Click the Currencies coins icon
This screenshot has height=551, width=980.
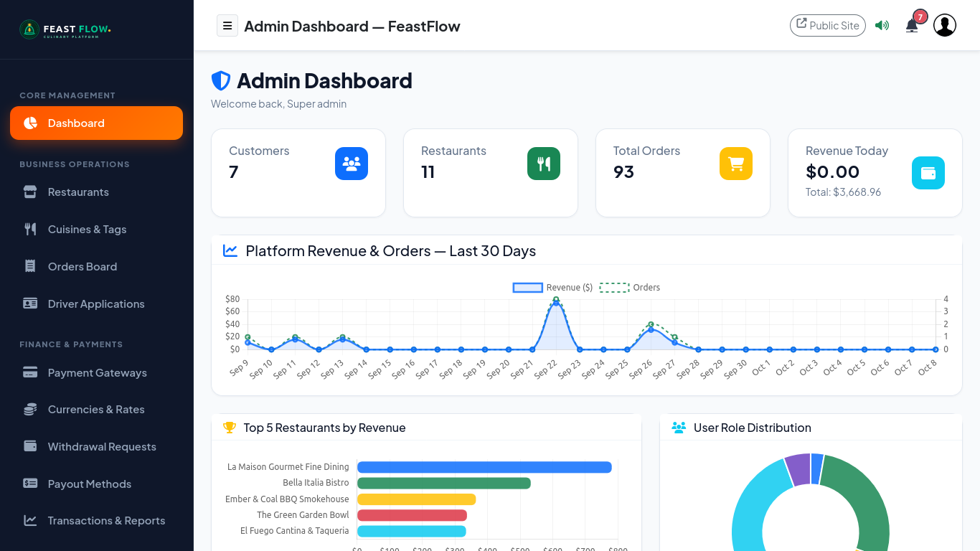30,410
